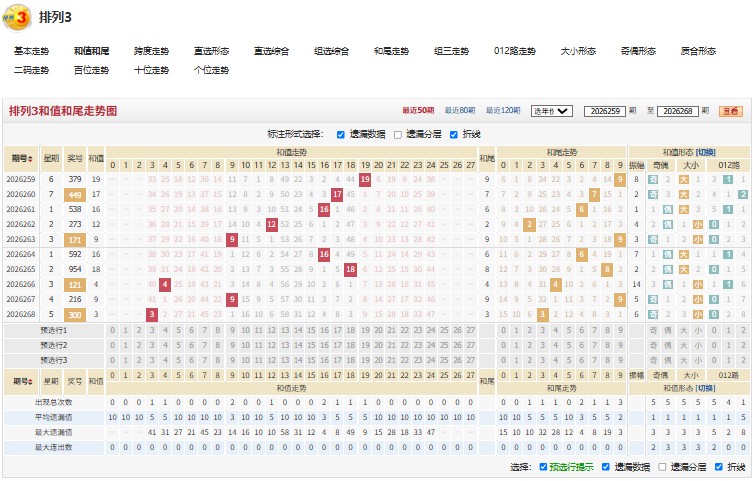Viewport: 753px width, 481px height.
Task: Open the 选年份 year dropdown
Action: coord(551,111)
